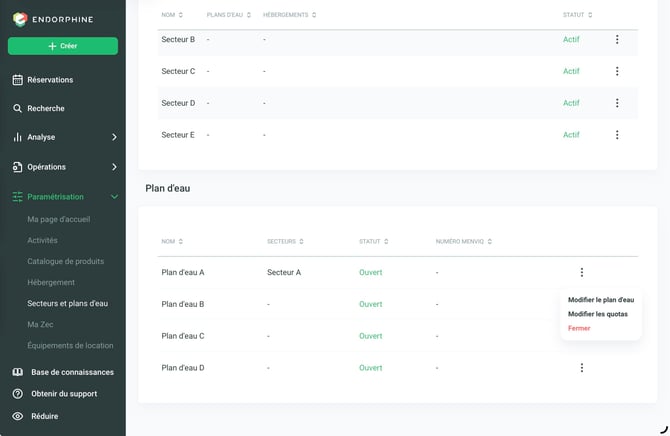
Task: Open the Base de connaissances book icon
Action: click(18, 372)
